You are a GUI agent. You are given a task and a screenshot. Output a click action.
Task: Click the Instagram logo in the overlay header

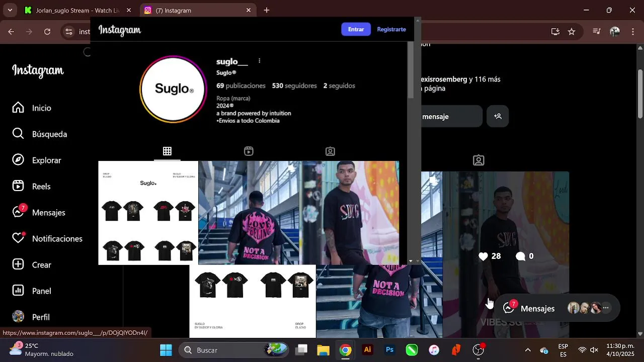coord(120,30)
